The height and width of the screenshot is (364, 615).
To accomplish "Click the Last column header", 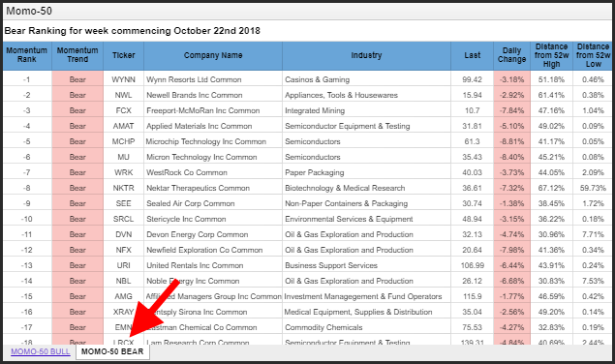I will click(473, 55).
